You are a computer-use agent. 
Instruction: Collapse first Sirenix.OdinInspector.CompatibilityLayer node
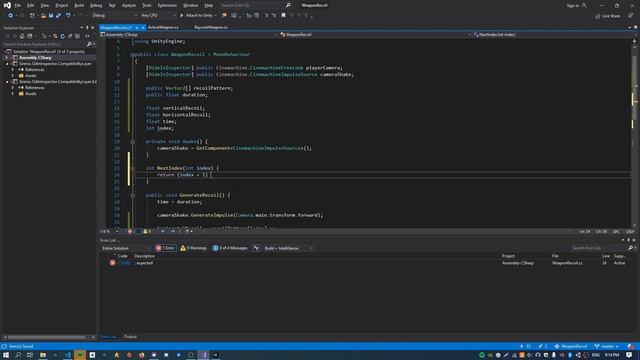[7, 64]
